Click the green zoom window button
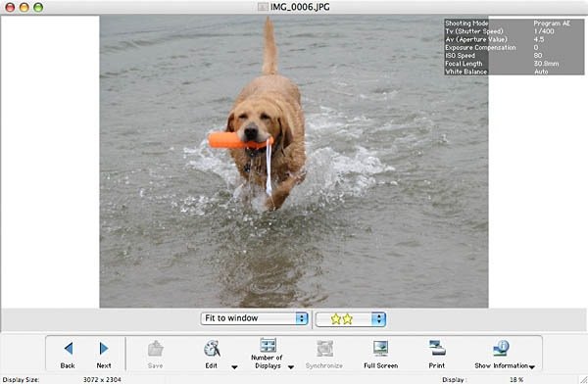Screen dimensions: 588x384 [38, 7]
